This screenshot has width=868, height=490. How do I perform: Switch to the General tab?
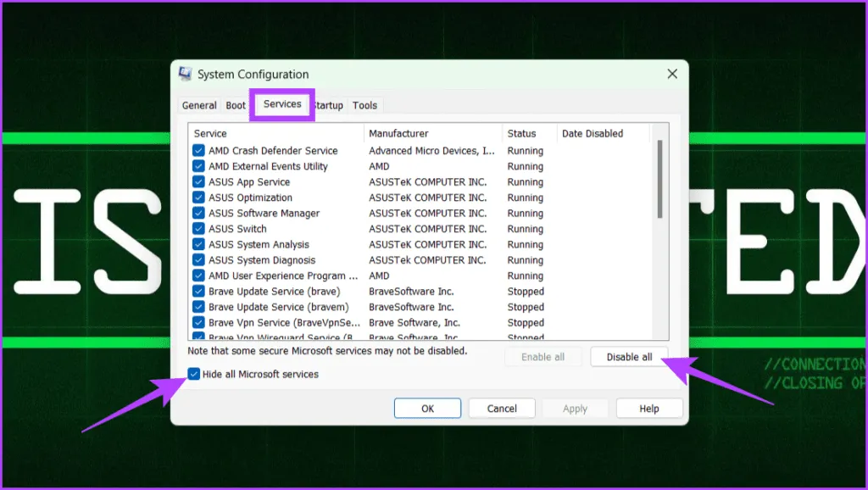[199, 105]
